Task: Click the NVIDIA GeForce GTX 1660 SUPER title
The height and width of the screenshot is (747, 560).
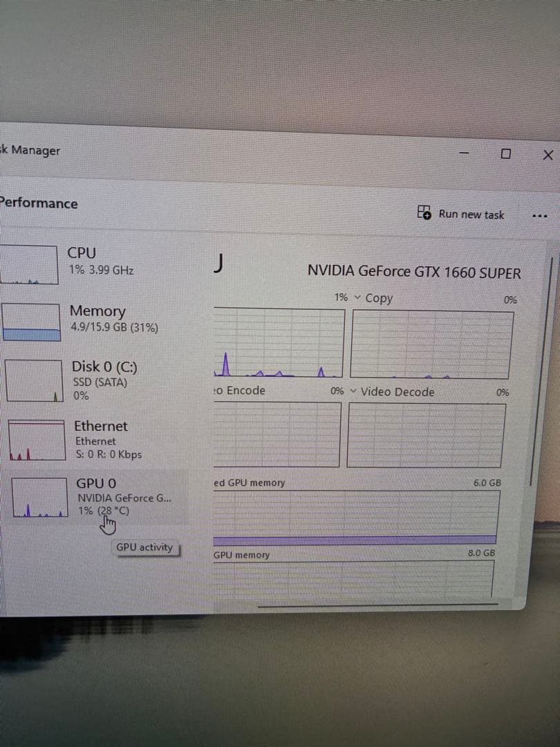Action: (x=414, y=272)
